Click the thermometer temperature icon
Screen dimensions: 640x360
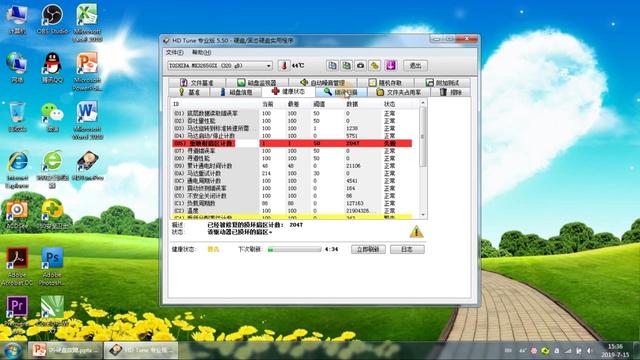point(284,65)
